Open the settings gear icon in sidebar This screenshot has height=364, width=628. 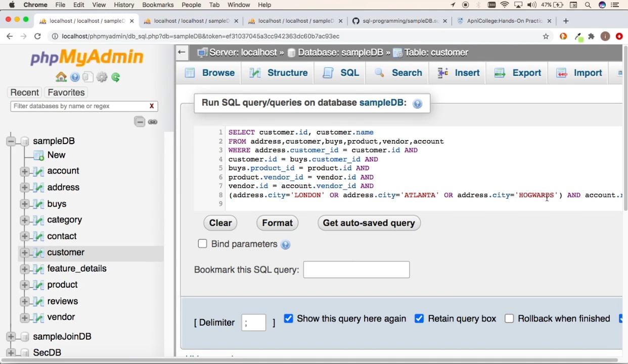click(x=102, y=77)
